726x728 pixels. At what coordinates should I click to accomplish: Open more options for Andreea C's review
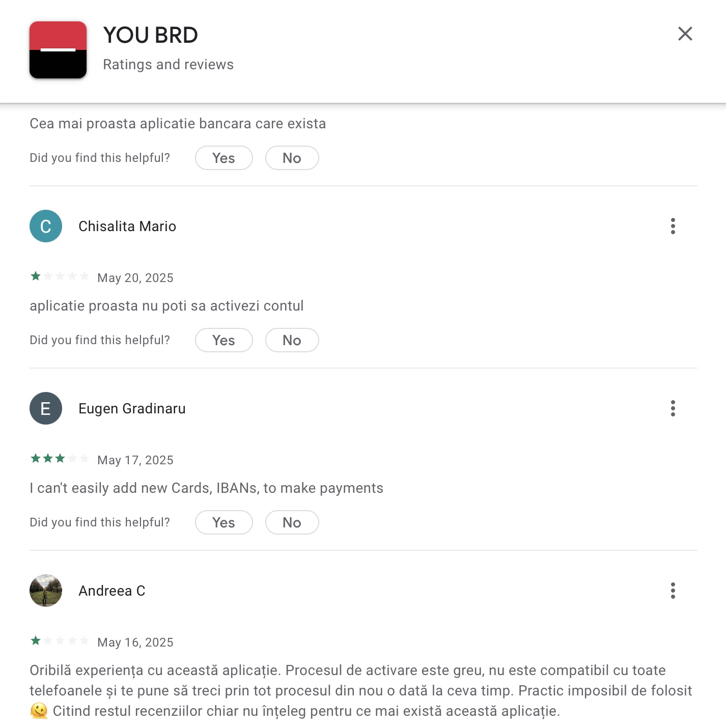673,591
